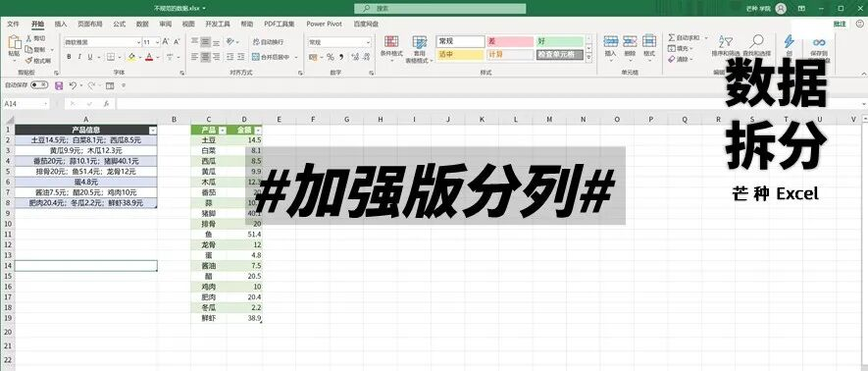Click the fx insert function icon

[106, 104]
